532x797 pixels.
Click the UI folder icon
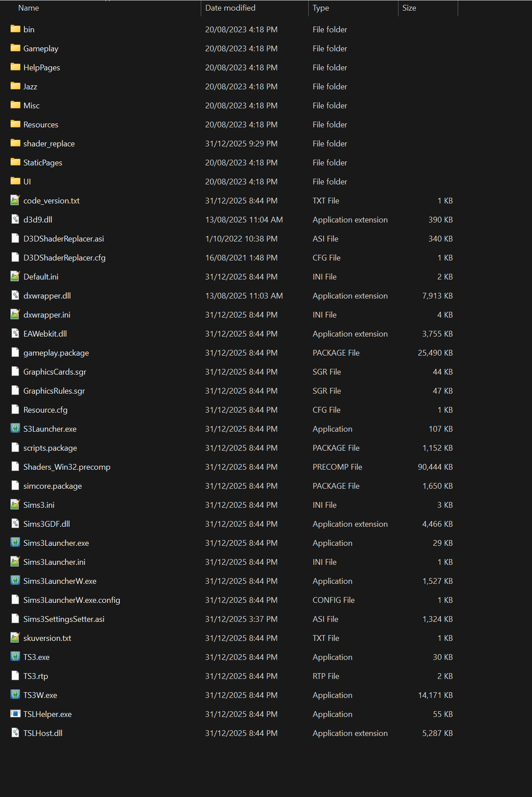coord(15,181)
